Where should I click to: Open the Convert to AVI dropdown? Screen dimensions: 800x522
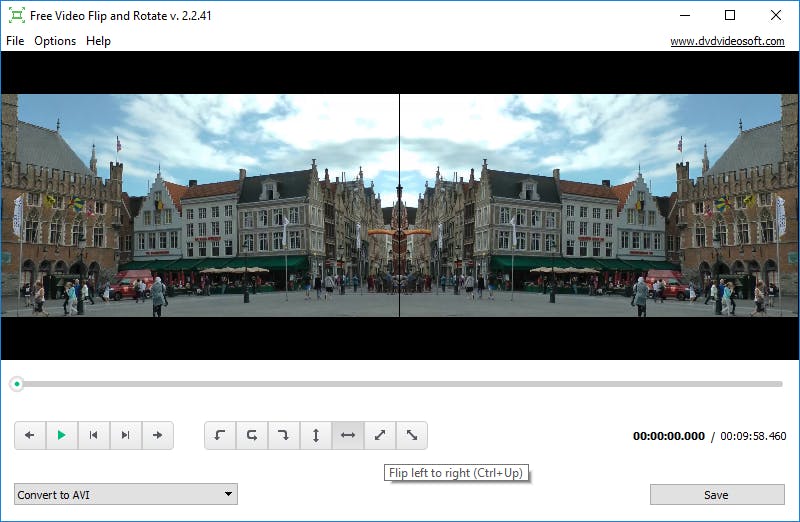tap(126, 494)
